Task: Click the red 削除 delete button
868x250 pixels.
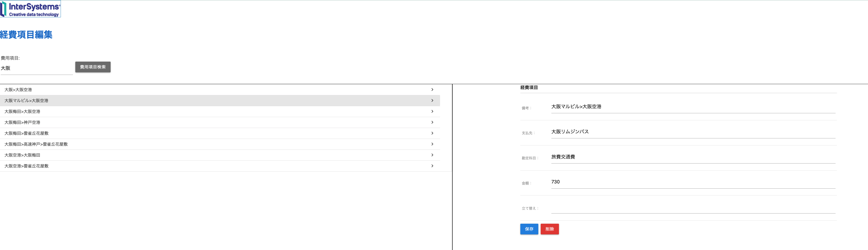Action: pyautogui.click(x=550, y=229)
